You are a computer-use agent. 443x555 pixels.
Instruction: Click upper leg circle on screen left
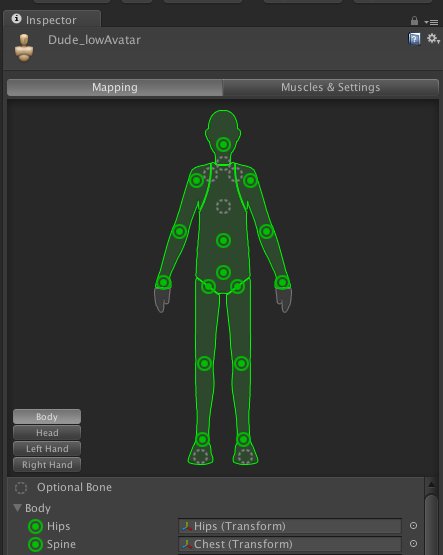pyautogui.click(x=209, y=286)
